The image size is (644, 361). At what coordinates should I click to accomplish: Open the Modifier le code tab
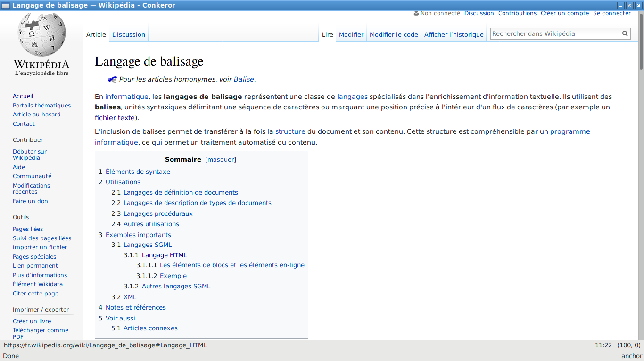coord(394,34)
